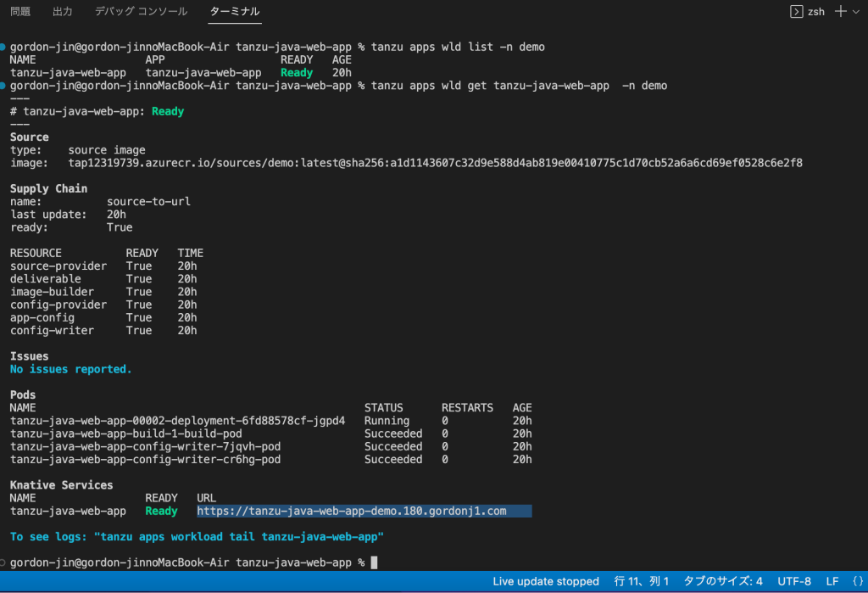Change LF end-of-line sequence
This screenshot has height=593, width=868.
pos(832,581)
